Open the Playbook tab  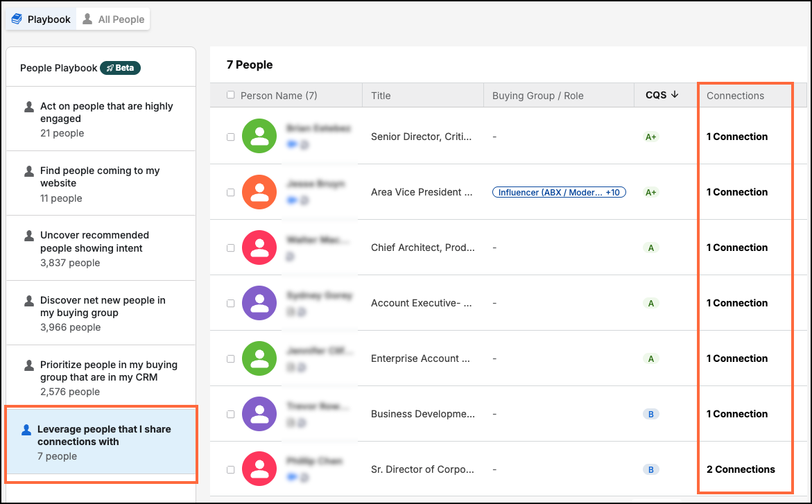(x=41, y=19)
